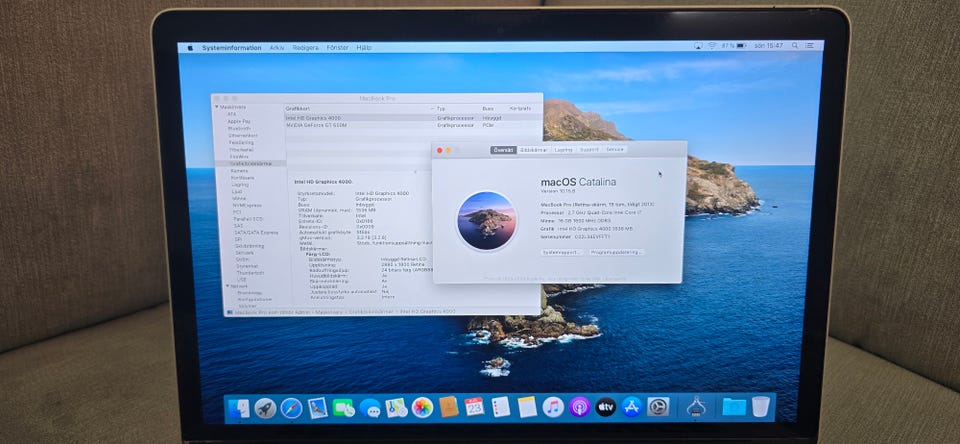The image size is (960, 444).
Task: Open the Hjälp menu
Action: point(364,48)
